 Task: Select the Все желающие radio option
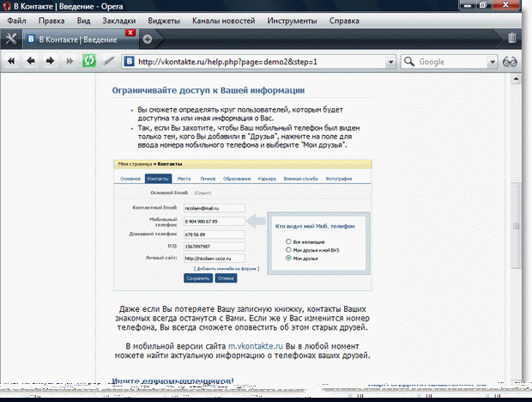288,241
